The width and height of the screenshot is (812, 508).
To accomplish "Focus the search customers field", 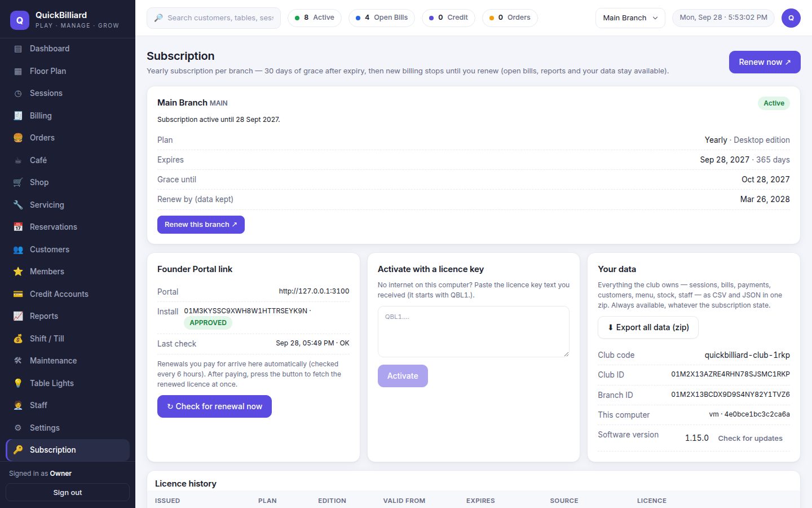I will click(214, 18).
